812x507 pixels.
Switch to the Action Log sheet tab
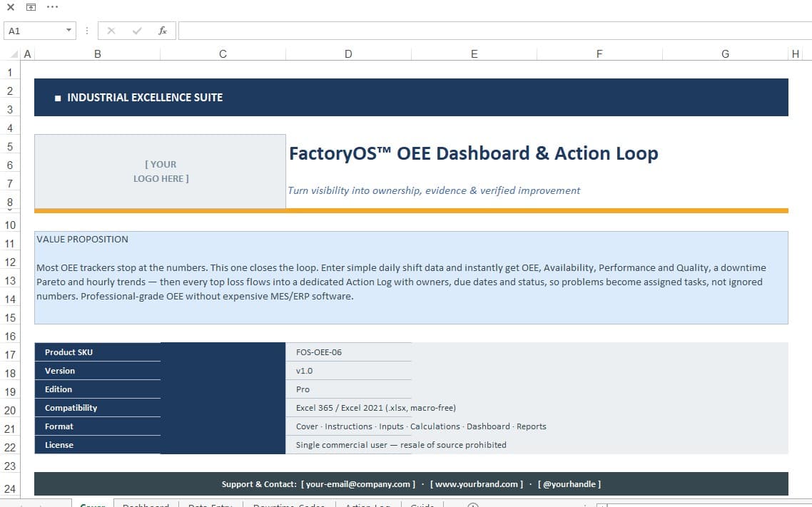pos(368,504)
